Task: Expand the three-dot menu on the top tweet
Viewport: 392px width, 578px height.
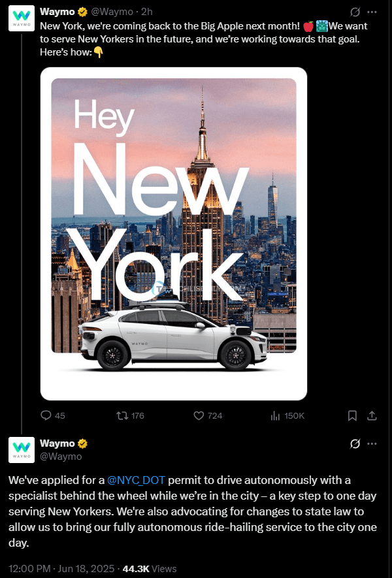Action: click(372, 12)
